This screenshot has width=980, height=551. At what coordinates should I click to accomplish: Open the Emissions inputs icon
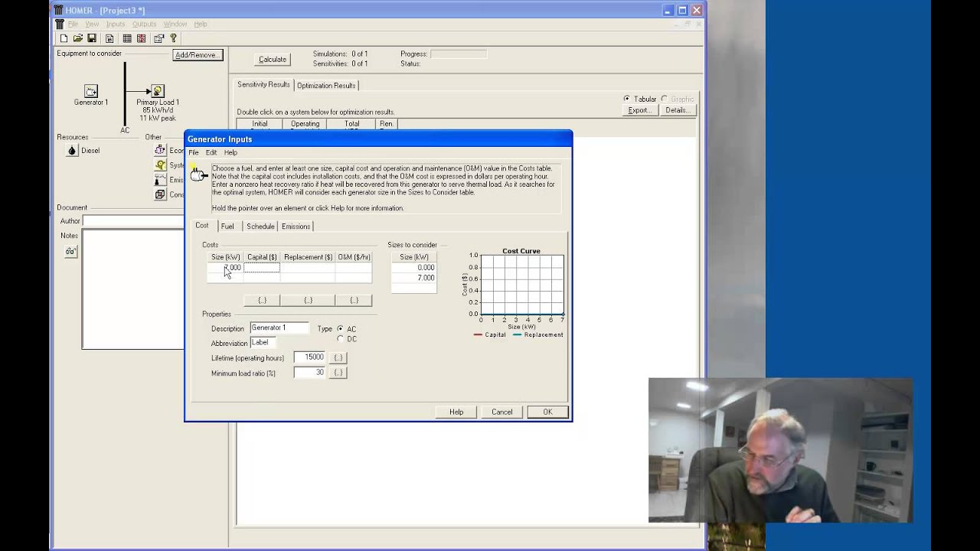pos(160,179)
